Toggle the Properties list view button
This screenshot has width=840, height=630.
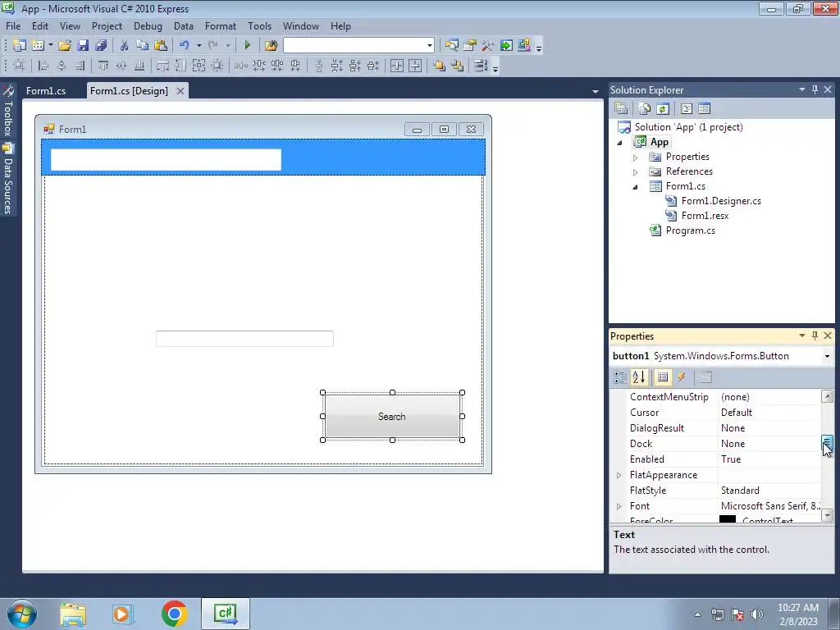point(663,377)
